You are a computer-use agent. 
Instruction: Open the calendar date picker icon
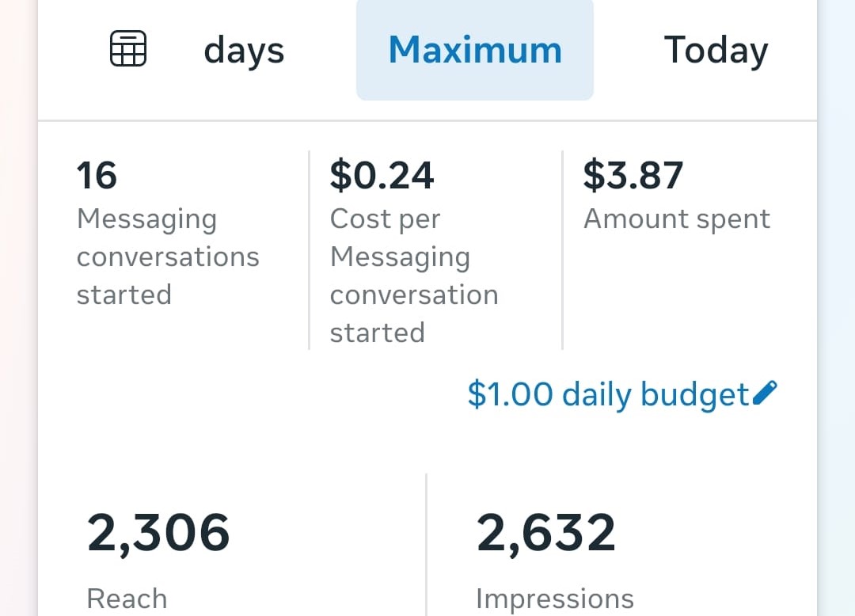(x=127, y=49)
